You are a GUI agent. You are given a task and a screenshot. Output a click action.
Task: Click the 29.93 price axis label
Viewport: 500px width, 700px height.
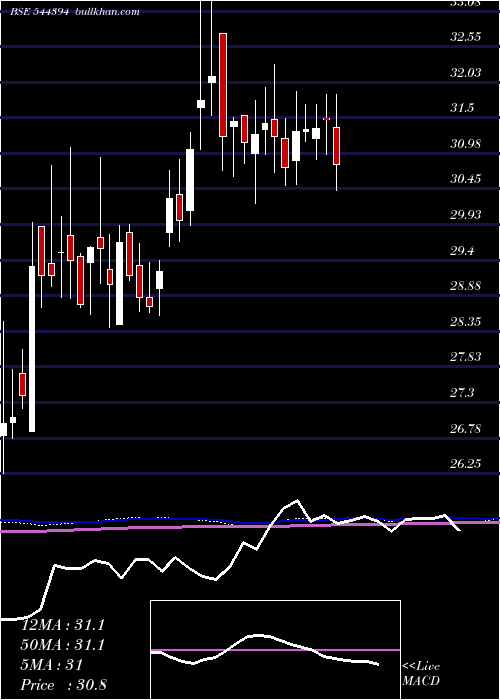(466, 215)
